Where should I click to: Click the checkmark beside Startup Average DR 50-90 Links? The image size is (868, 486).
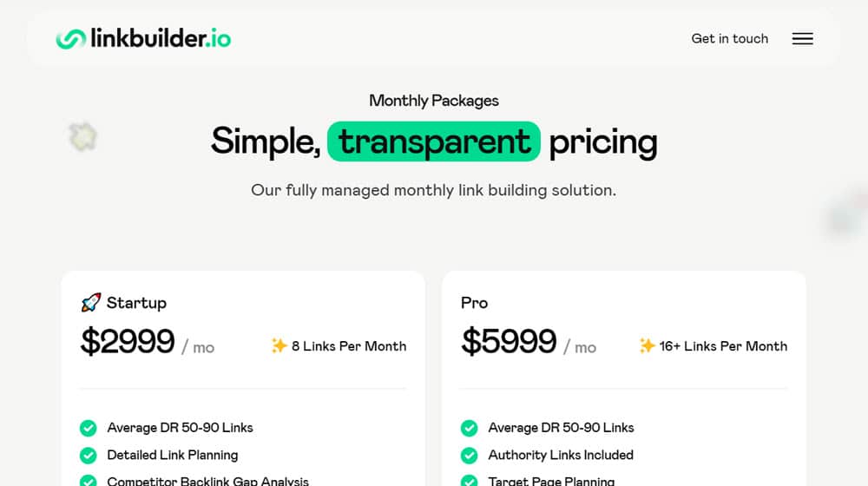(x=88, y=428)
